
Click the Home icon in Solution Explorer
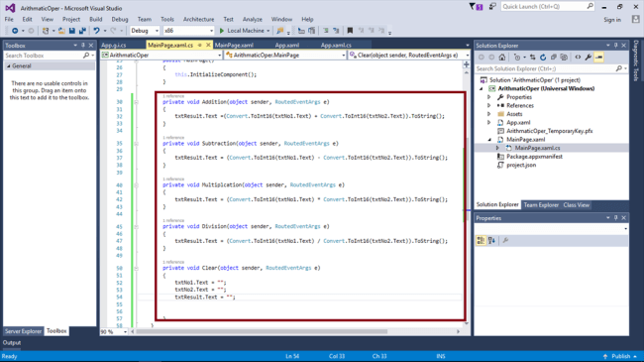click(x=502, y=58)
